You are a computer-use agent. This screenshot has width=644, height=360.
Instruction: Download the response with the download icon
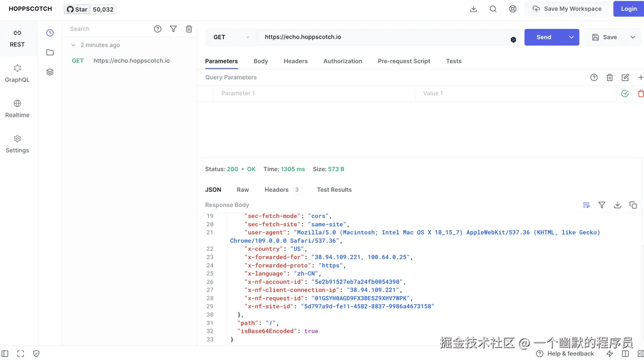[x=617, y=205]
